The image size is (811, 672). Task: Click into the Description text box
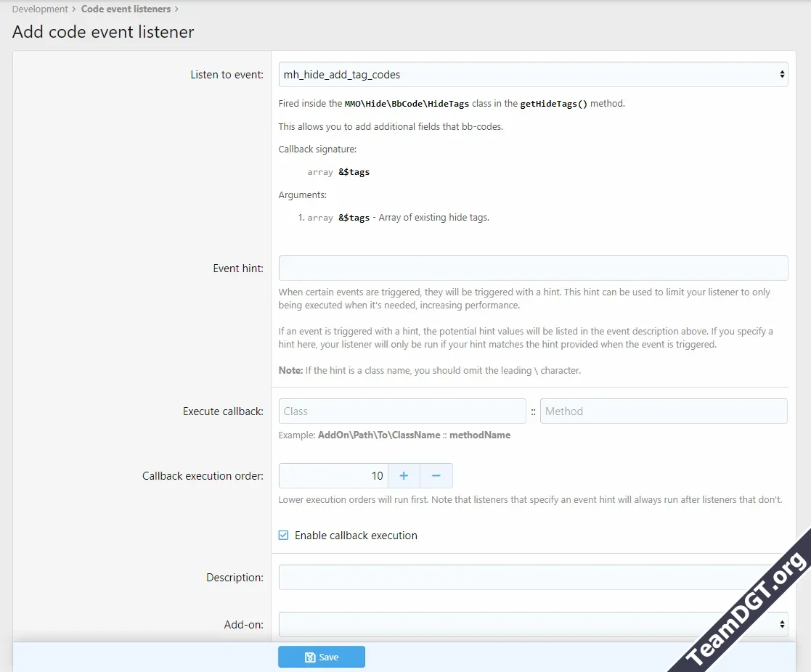(x=523, y=578)
